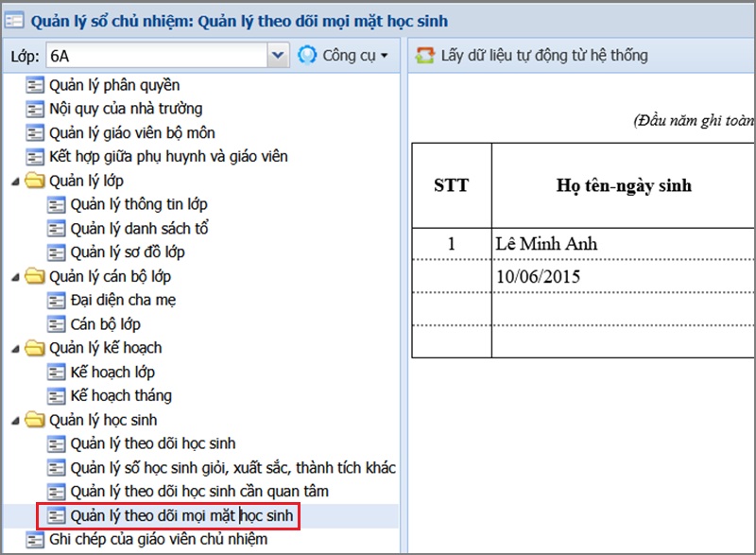Open Kế hoạch lớp
This screenshot has height=555, width=756.
coord(112,373)
